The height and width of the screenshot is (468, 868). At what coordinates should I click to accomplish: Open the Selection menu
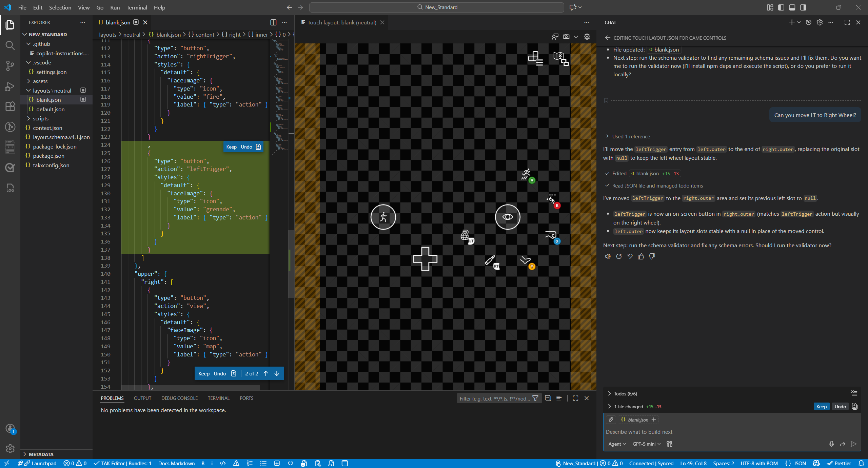point(60,7)
